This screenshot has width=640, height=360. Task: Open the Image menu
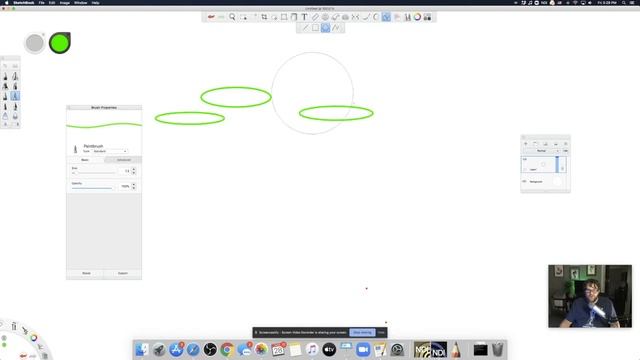coord(64,2)
